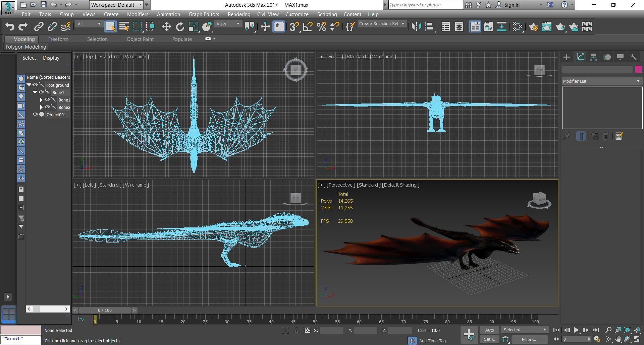644x345 pixels.
Task: Open the Workspace: Default dropdown
Action: (116, 5)
